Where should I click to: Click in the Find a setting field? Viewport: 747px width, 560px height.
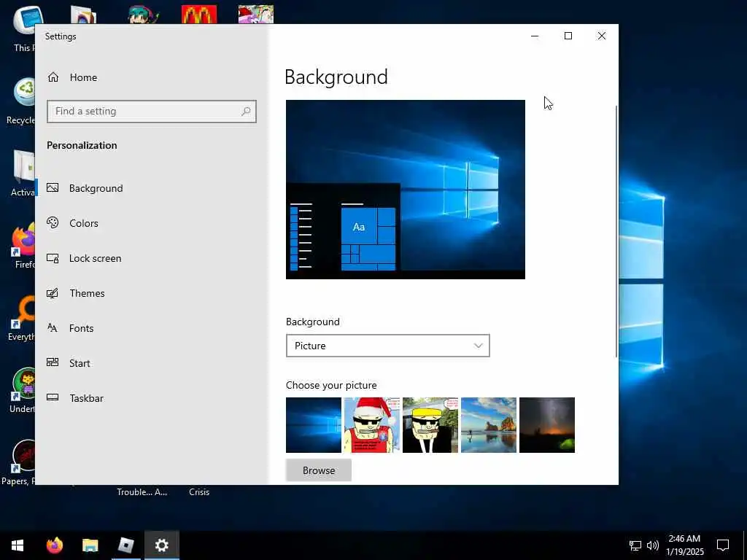point(152,112)
